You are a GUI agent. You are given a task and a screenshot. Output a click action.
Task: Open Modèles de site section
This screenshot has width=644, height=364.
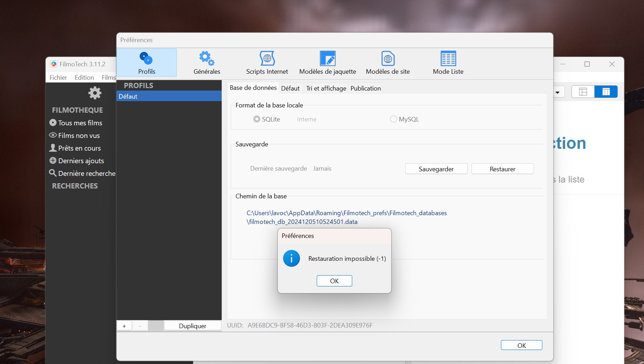tap(388, 63)
